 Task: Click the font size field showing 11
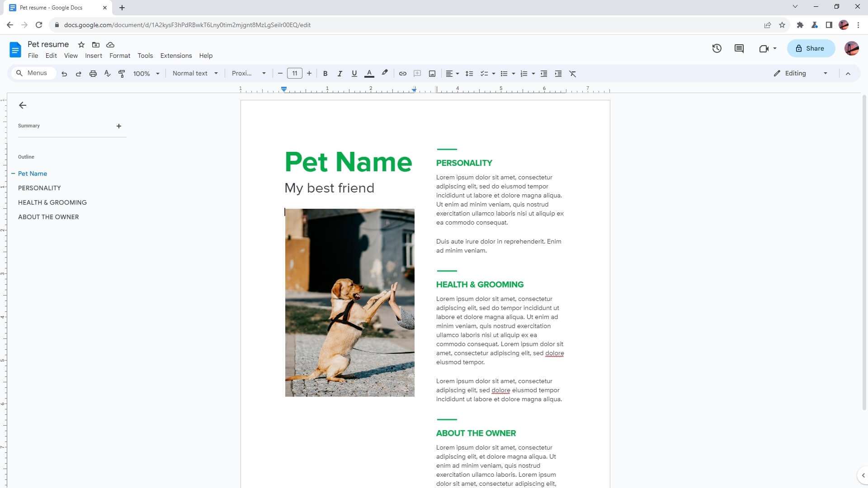click(x=295, y=73)
